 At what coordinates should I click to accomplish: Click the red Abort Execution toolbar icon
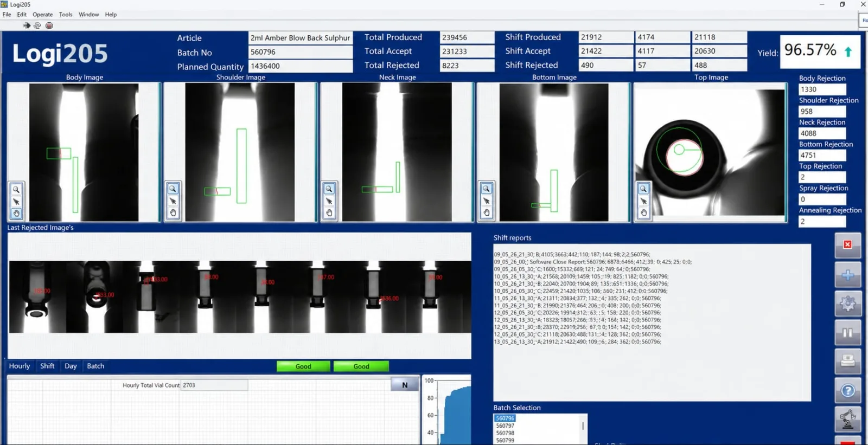[49, 25]
